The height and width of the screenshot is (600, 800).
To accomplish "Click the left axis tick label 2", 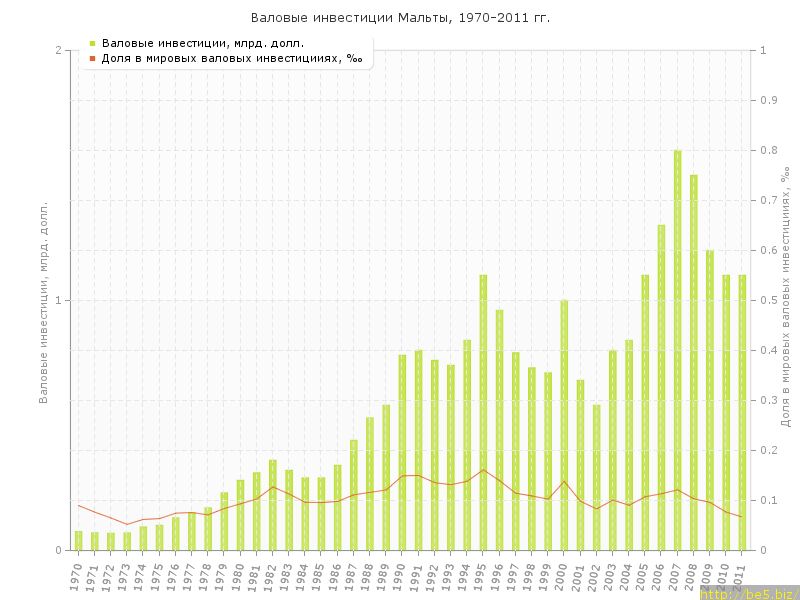I will (58, 50).
